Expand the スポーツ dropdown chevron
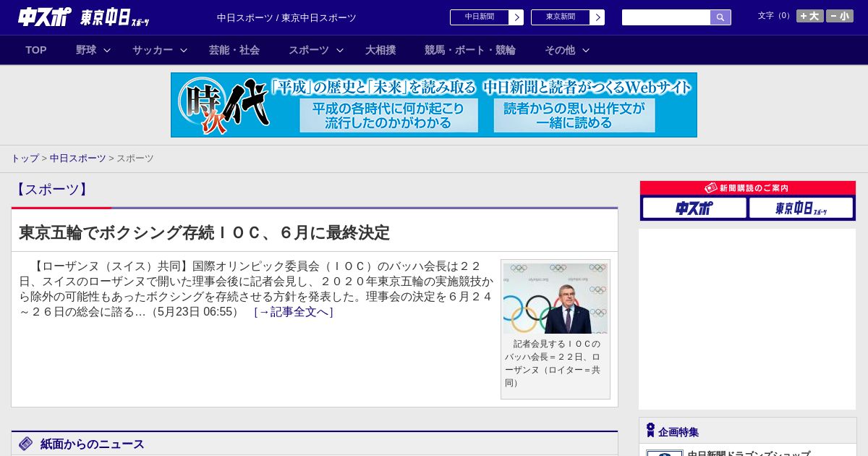This screenshot has height=456, width=868. click(x=340, y=50)
